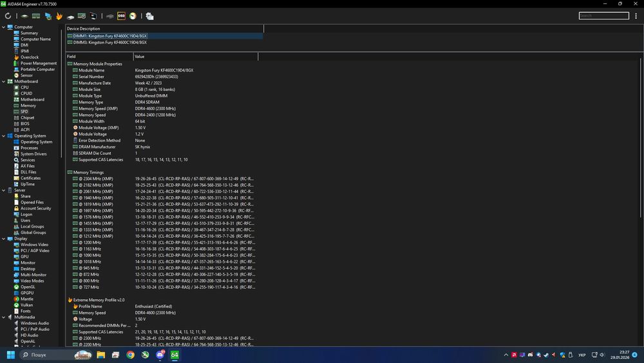Select the Profile Name row

pos(162,306)
